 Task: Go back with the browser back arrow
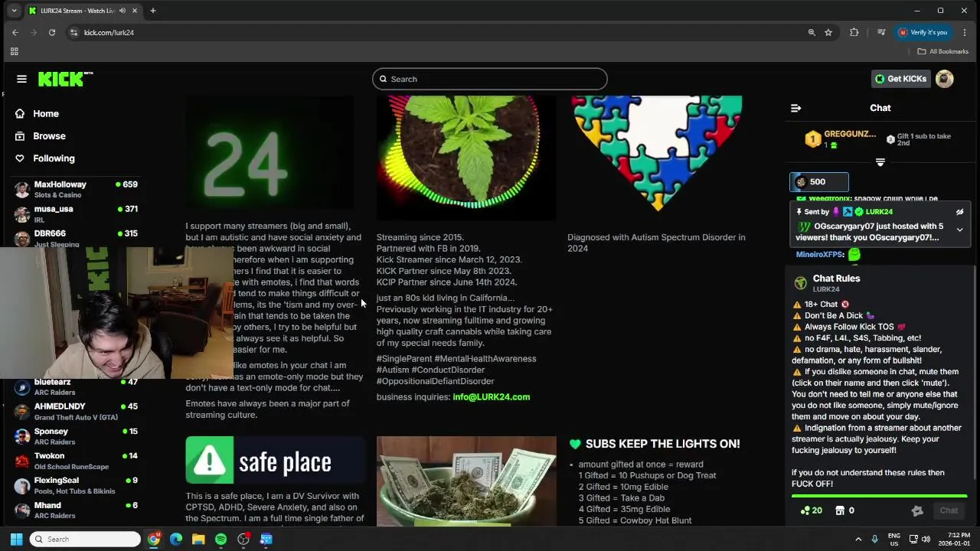[x=15, y=32]
